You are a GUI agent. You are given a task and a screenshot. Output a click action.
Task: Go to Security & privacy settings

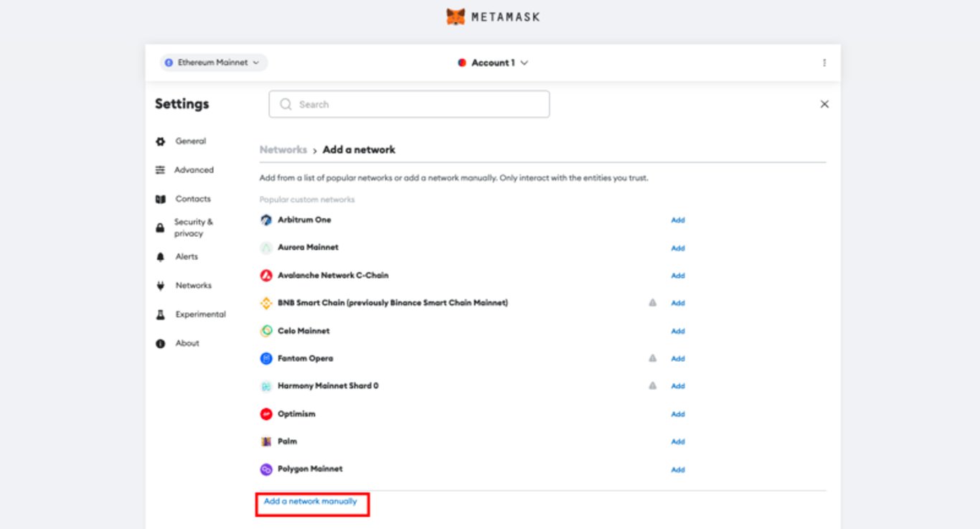[x=193, y=228]
